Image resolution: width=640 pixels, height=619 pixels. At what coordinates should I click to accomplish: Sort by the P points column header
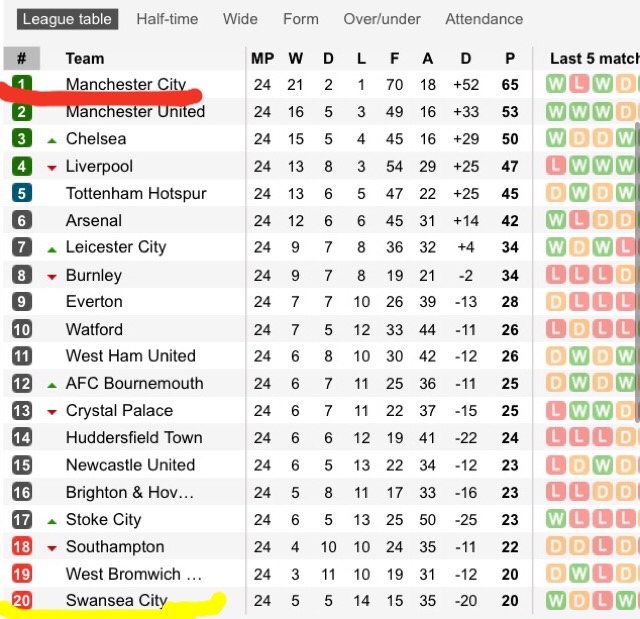tap(510, 58)
